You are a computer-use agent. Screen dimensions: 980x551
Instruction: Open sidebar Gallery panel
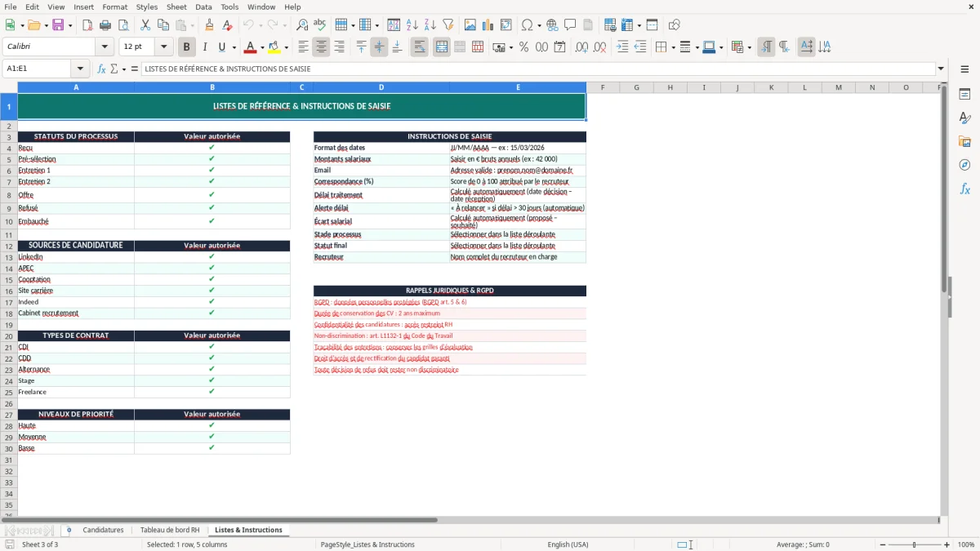964,142
